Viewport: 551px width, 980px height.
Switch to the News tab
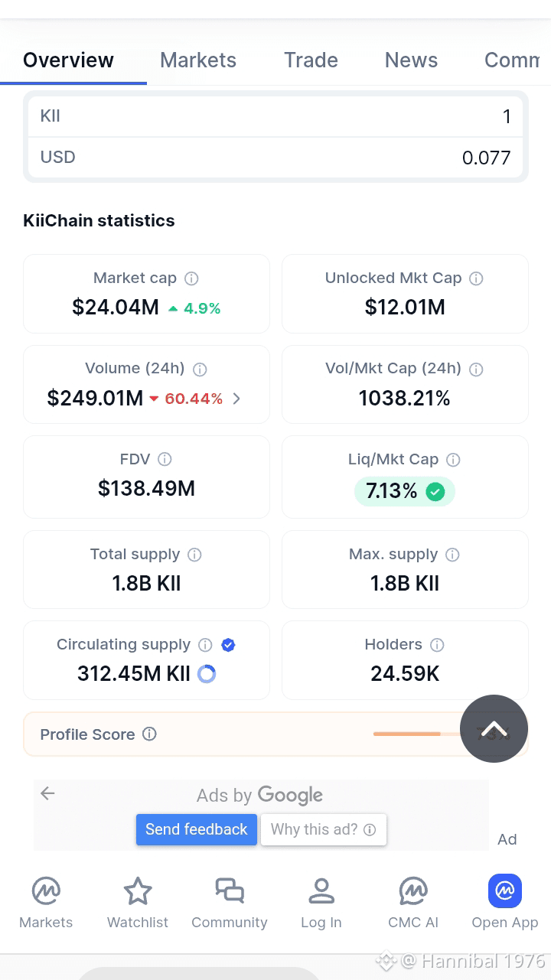point(411,60)
